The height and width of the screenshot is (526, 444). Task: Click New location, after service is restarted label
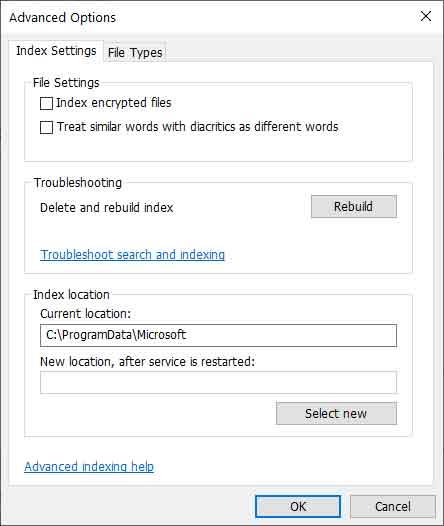click(x=148, y=362)
